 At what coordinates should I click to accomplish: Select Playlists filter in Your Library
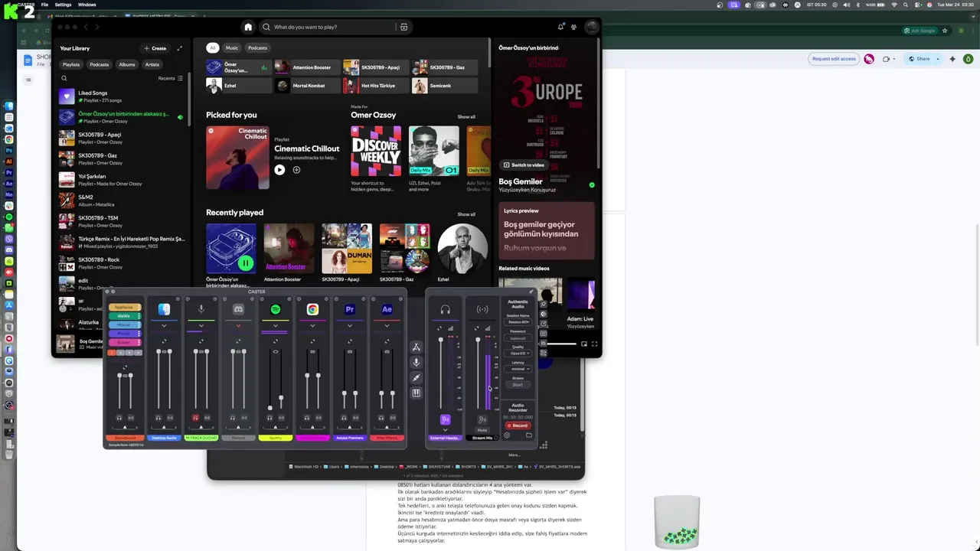click(x=71, y=64)
